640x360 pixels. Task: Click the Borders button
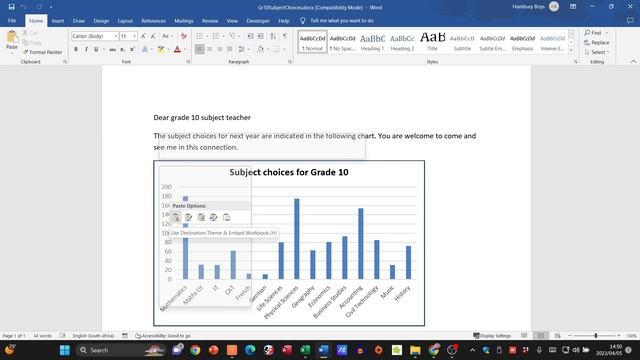click(x=276, y=49)
